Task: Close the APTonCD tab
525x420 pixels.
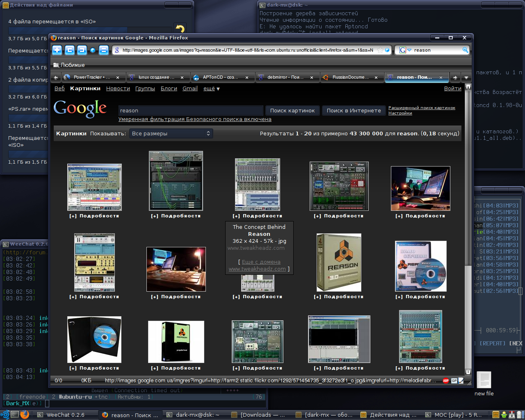Action: pyautogui.click(x=247, y=77)
